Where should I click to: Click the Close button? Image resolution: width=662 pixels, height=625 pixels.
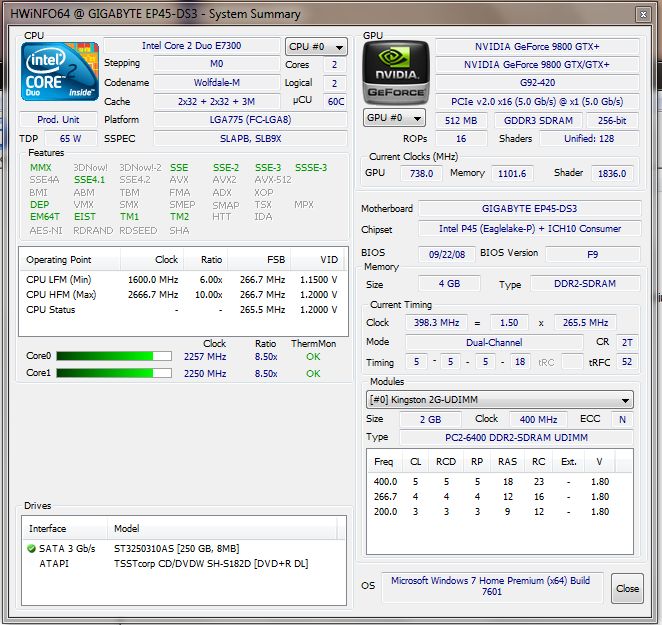tap(627, 588)
